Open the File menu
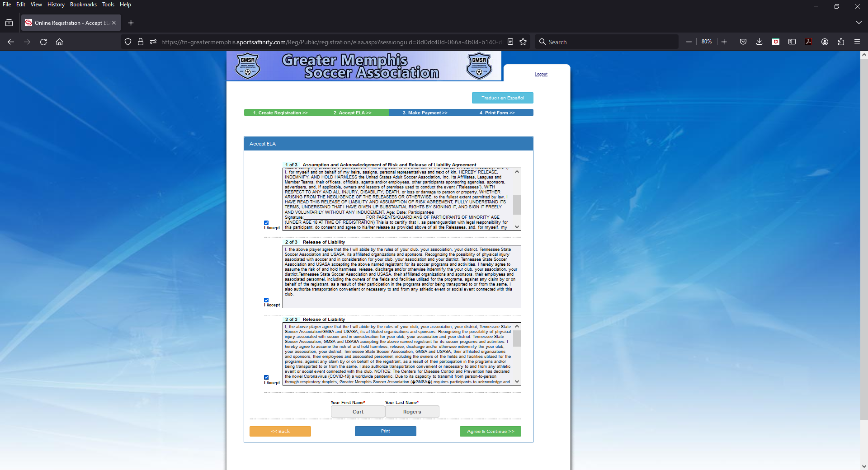Viewport: 868px width, 470px height. [x=7, y=5]
